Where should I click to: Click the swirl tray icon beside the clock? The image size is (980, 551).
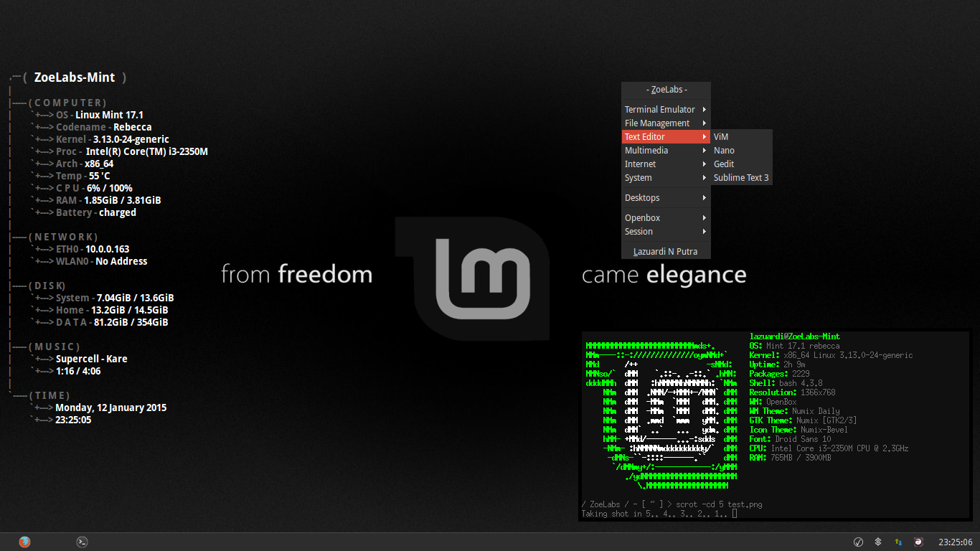[918, 542]
